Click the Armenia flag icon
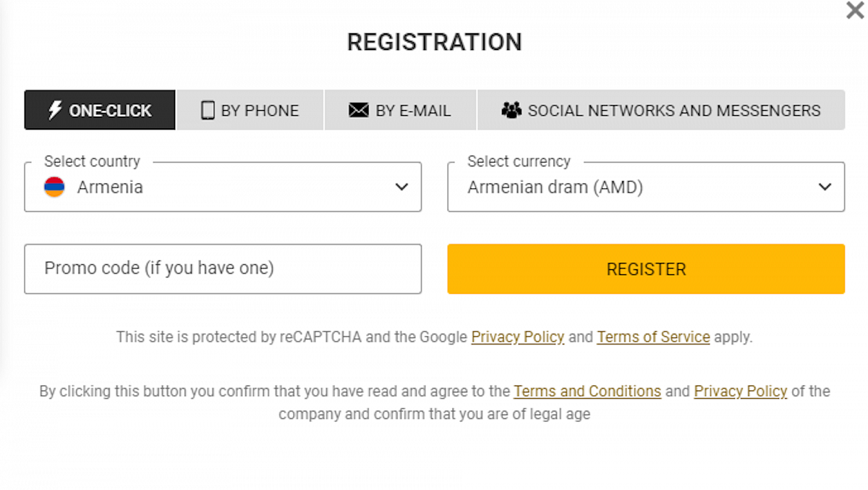The width and height of the screenshot is (868, 490). pos(54,187)
